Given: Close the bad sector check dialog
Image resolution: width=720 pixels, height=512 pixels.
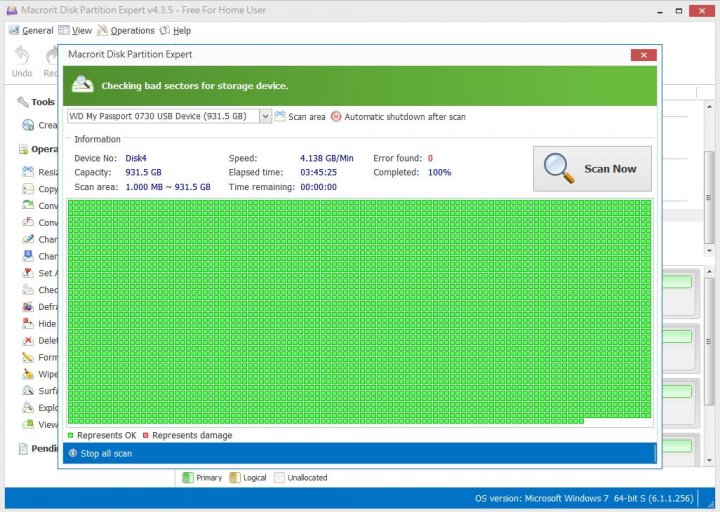Looking at the screenshot, I should 643,55.
